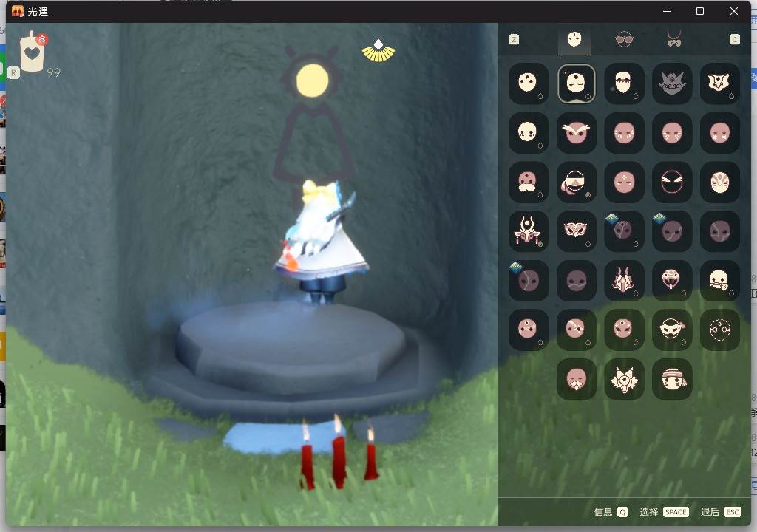Equip the white bearded mask
The image size is (757, 532).
tap(624, 83)
